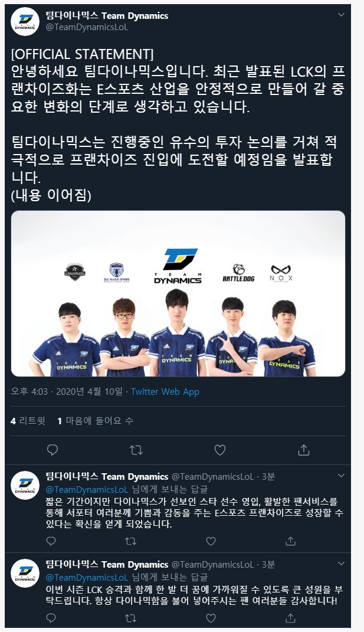Screen dimensions: 364x632
Task: Share the first reply tweet
Action: pyautogui.click(x=290, y=541)
